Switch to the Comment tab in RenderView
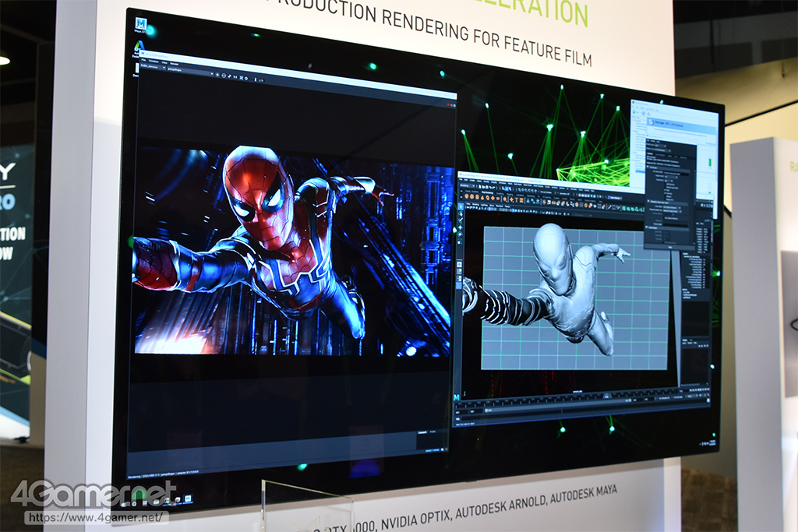798x532 pixels. point(422,432)
